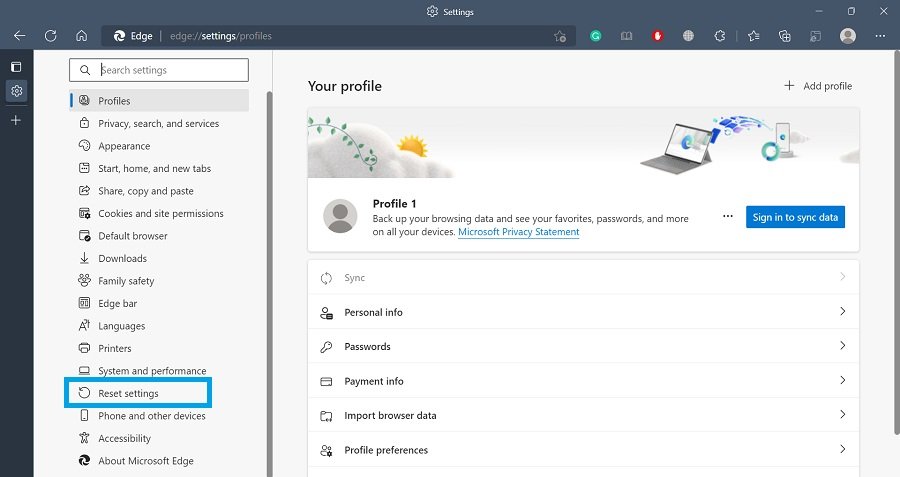Open System and performance settings

(x=152, y=371)
